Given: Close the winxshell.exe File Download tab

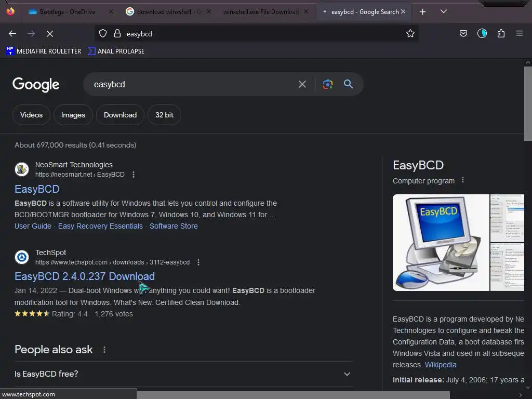Looking at the screenshot, I should [x=306, y=11].
